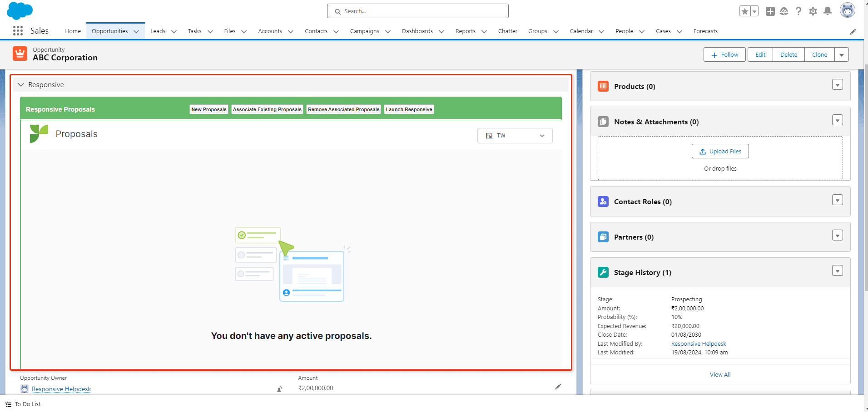Click the edit navigation pencil icon
Image resolution: width=868 pixels, height=412 pixels.
click(x=853, y=32)
